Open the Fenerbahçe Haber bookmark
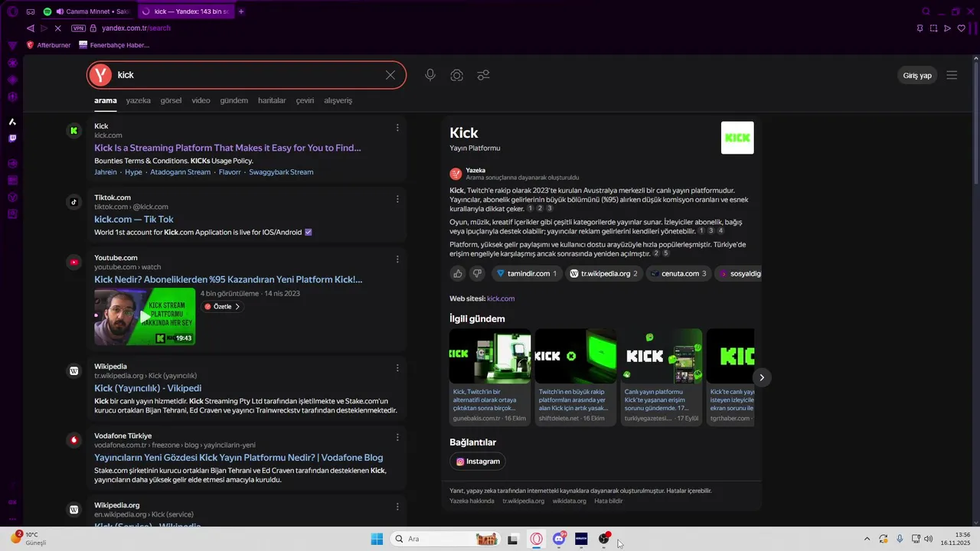 point(114,45)
